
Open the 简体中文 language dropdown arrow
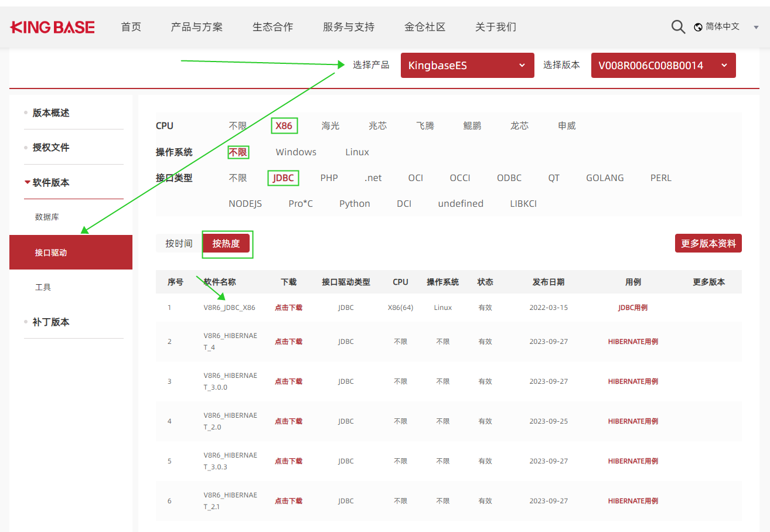click(x=756, y=27)
